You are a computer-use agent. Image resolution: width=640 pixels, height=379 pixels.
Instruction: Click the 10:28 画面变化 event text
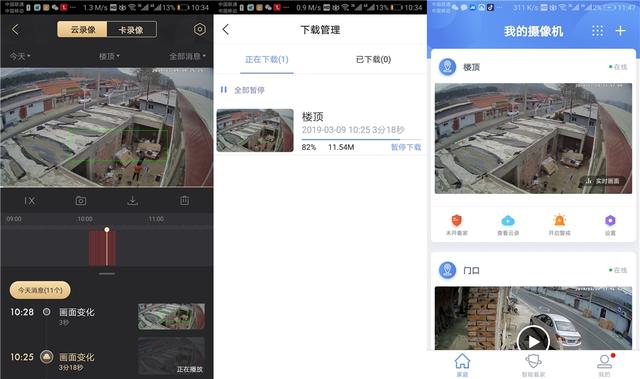77,313
